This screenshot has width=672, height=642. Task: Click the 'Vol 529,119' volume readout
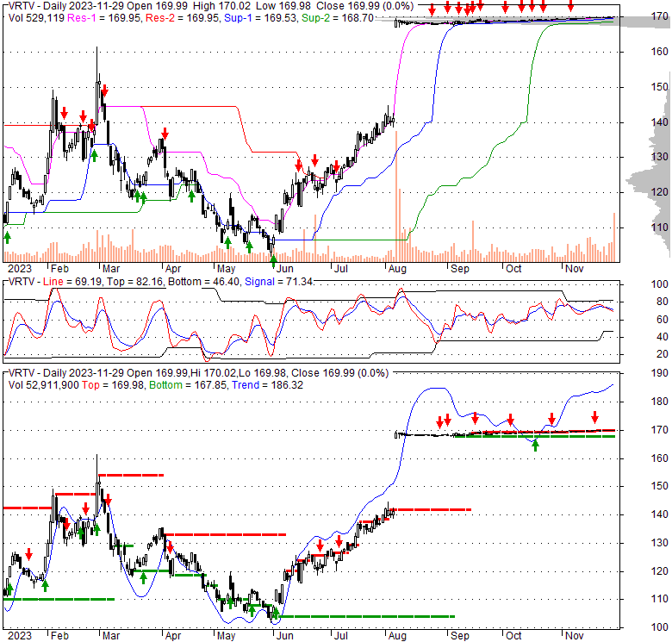tap(36, 18)
